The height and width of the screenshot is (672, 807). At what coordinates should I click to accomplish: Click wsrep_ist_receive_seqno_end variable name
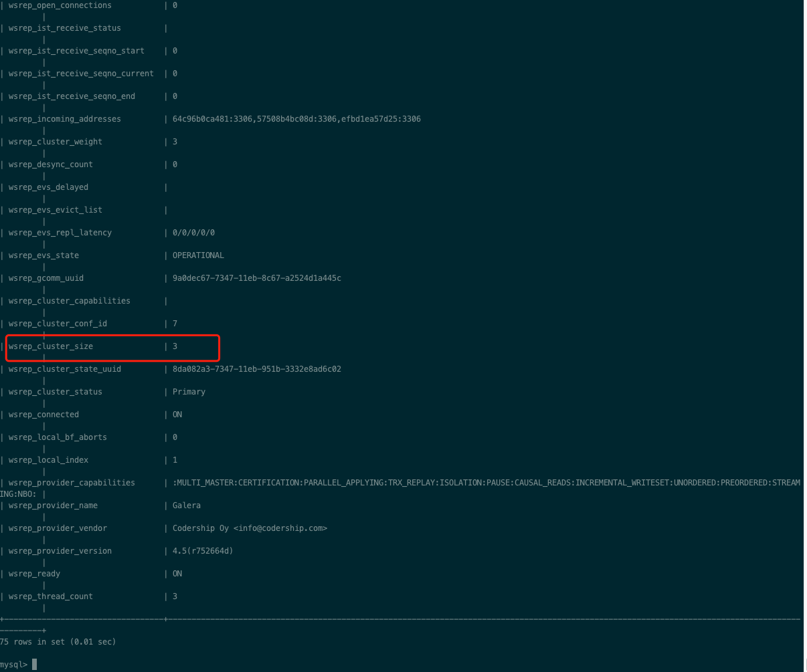[72, 96]
